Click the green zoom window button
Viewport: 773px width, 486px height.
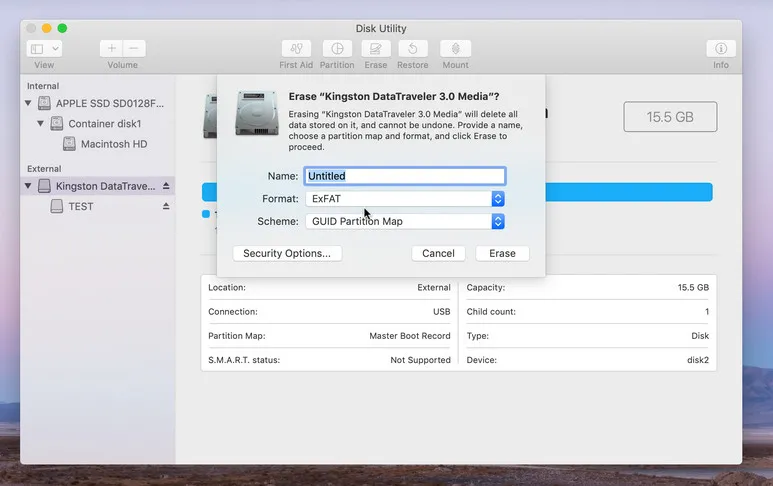(62, 28)
